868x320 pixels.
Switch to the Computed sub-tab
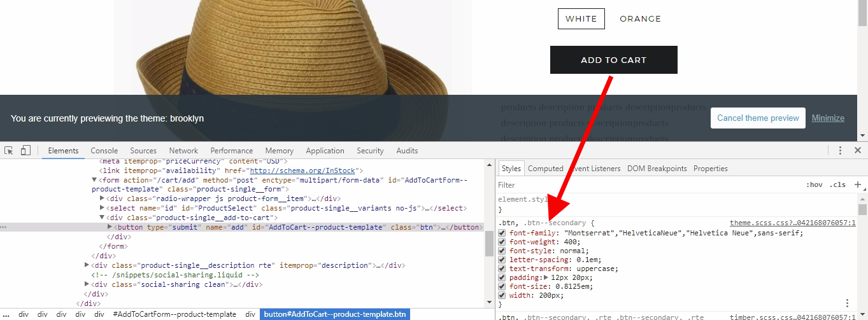coord(546,169)
